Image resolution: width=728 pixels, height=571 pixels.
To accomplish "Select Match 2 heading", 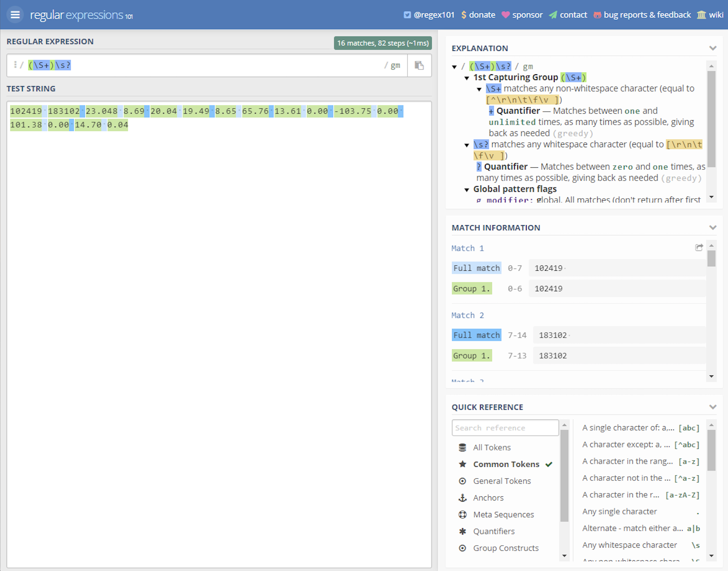I will [x=467, y=315].
